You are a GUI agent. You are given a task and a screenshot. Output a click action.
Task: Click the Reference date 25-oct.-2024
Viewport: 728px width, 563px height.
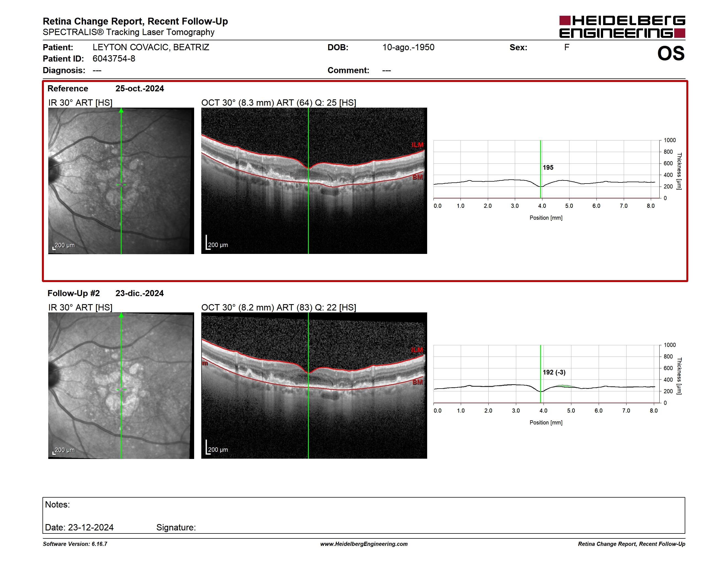(x=140, y=88)
